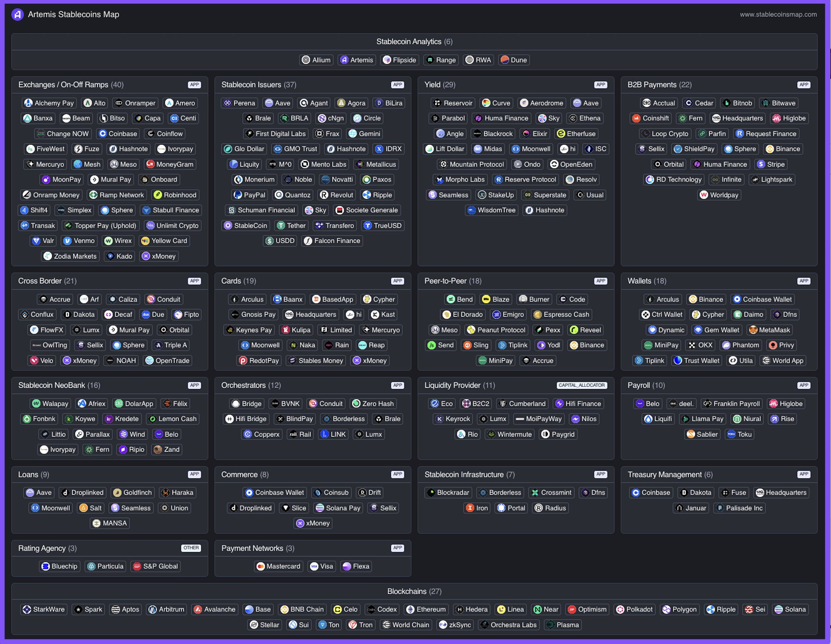This screenshot has height=644, width=831.
Task: Click the Palisade Inc chip
Action: pyautogui.click(x=739, y=508)
